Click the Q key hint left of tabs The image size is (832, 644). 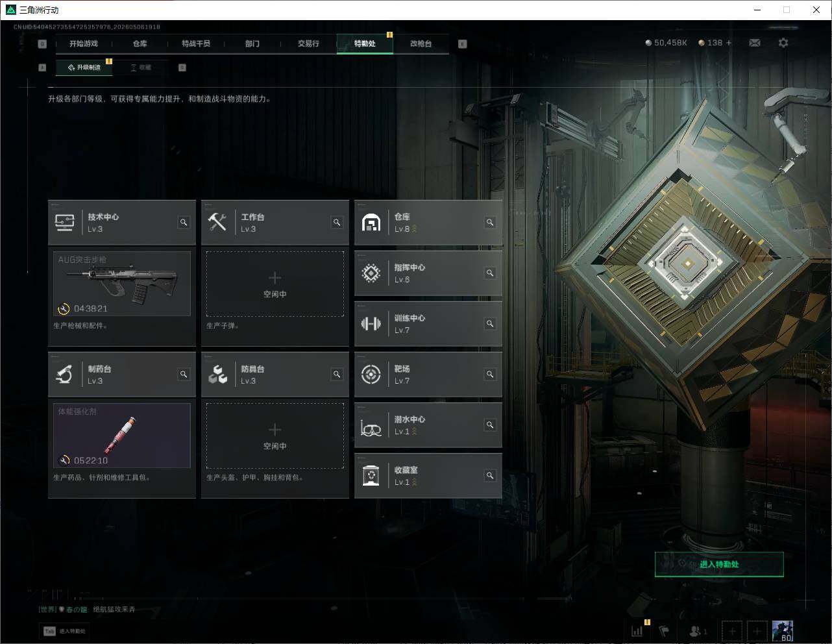pyautogui.click(x=42, y=44)
